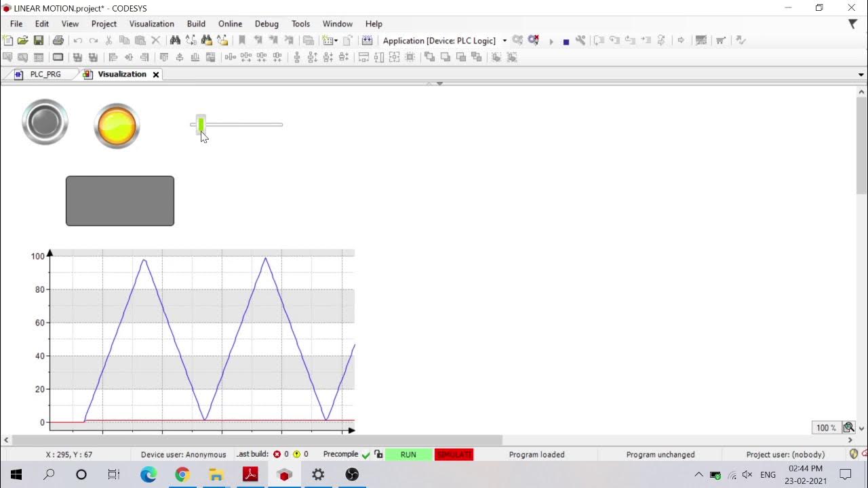Click the Undo arrow icon
This screenshot has height=488, width=868.
(78, 41)
